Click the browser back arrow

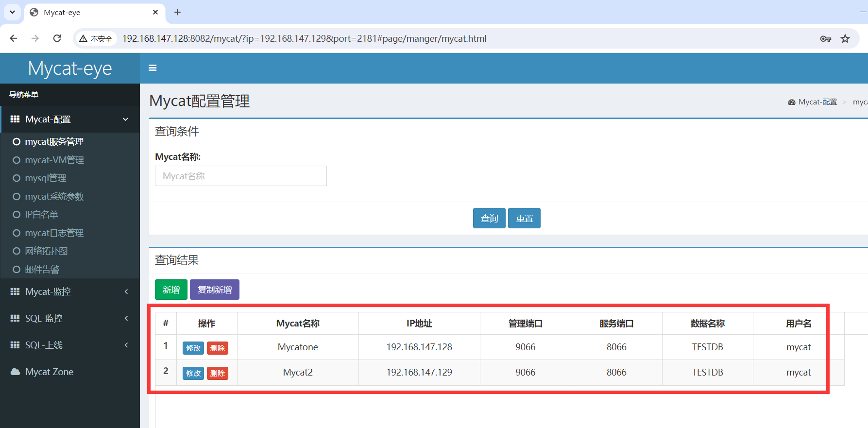click(x=14, y=38)
